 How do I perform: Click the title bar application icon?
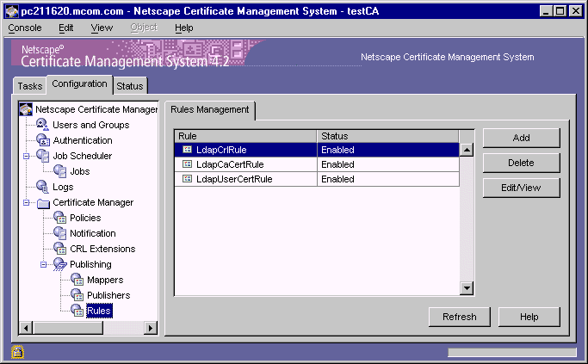tap(12, 11)
